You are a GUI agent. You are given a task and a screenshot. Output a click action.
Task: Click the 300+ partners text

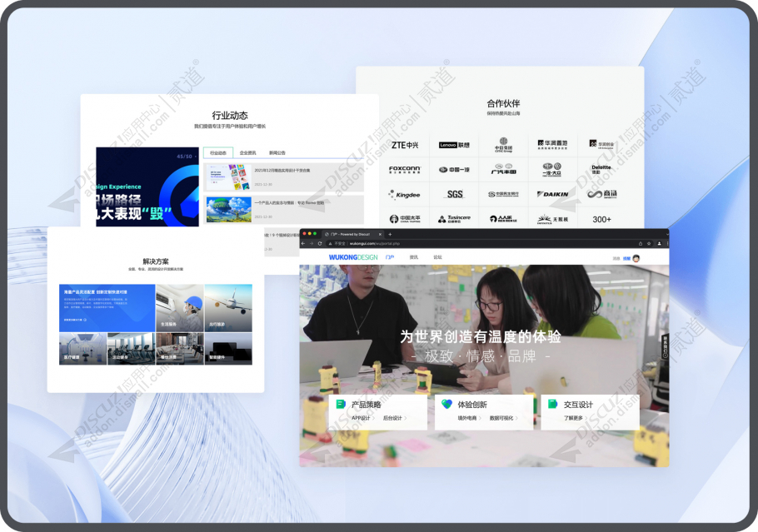point(602,219)
